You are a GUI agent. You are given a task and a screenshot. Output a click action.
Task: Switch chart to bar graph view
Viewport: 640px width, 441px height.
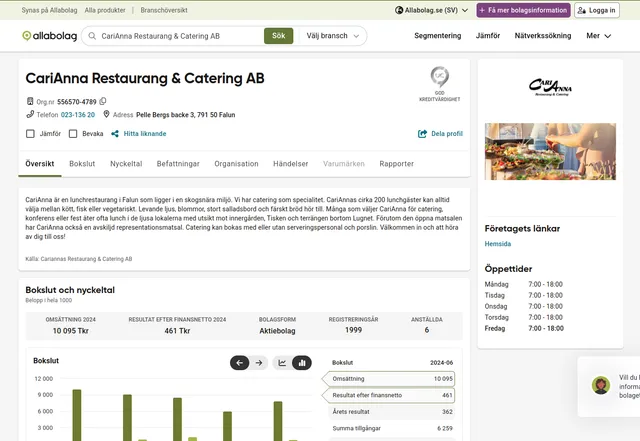point(302,363)
